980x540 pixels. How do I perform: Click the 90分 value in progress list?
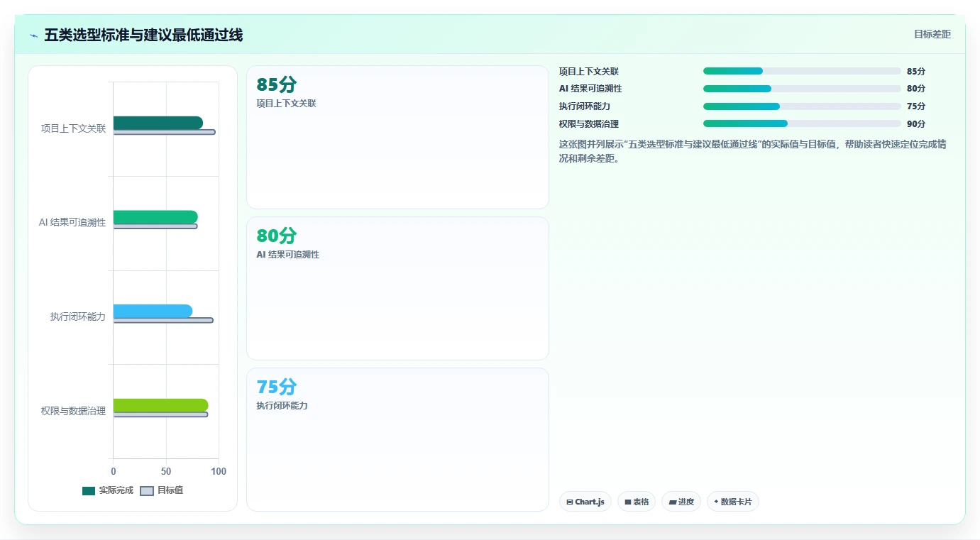(916, 123)
